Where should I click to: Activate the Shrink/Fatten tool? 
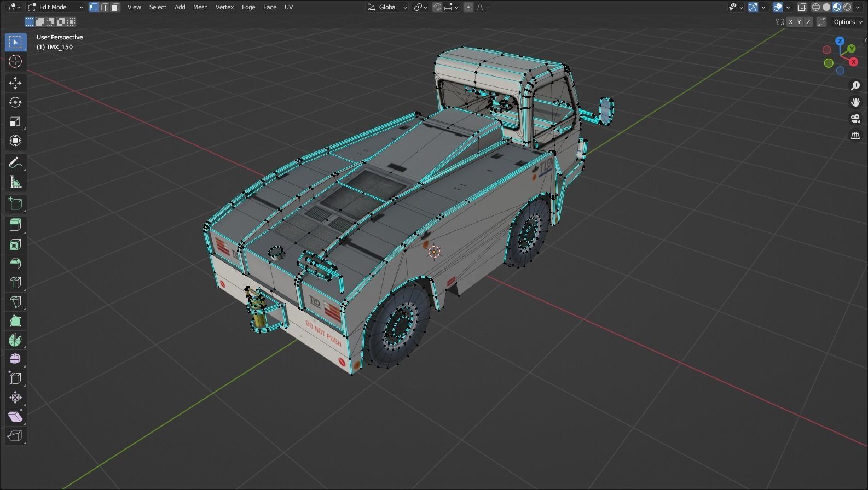pos(15,397)
